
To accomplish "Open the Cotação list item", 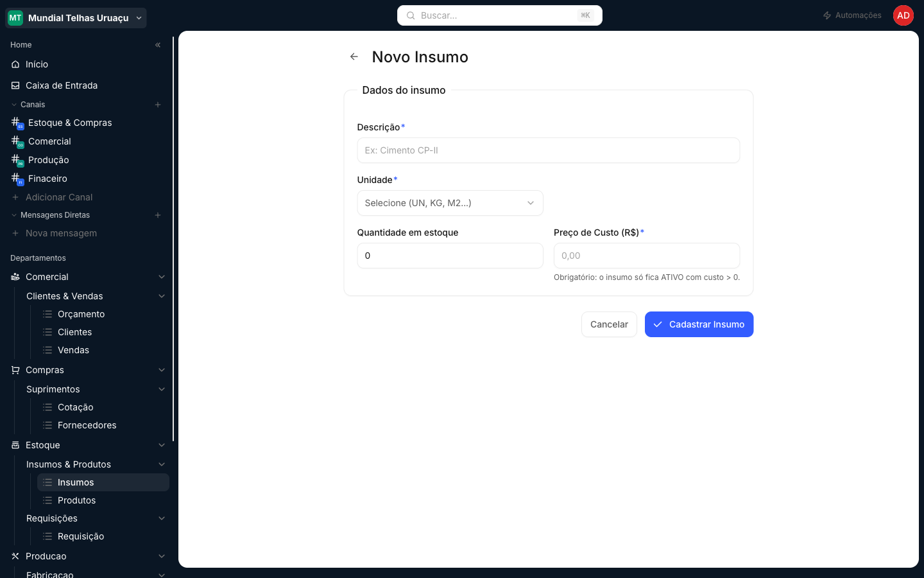I will (x=103, y=407).
